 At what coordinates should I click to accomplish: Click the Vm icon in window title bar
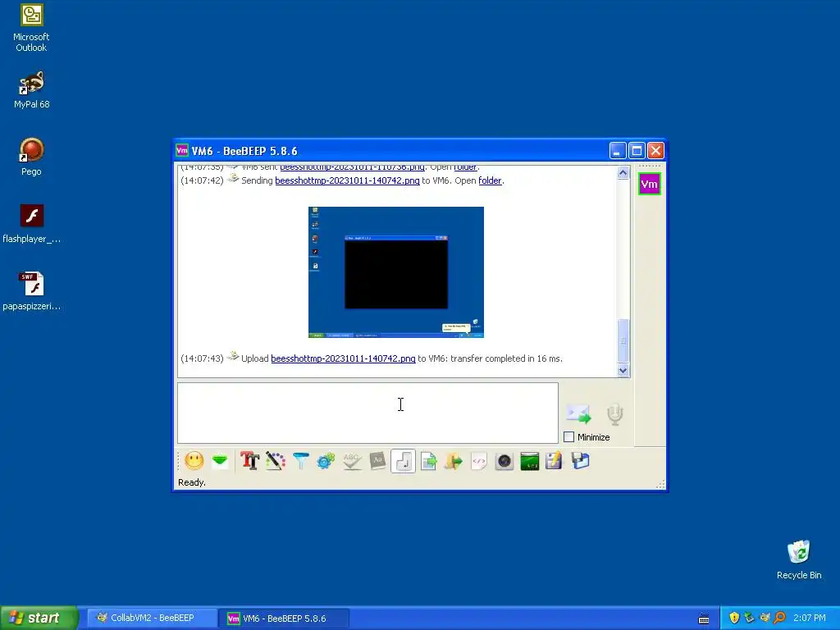point(182,151)
